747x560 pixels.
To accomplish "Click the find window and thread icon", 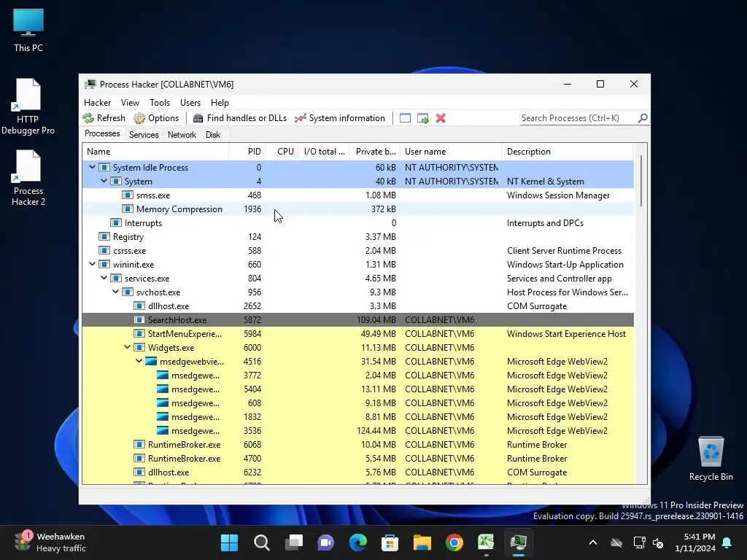I will [422, 118].
